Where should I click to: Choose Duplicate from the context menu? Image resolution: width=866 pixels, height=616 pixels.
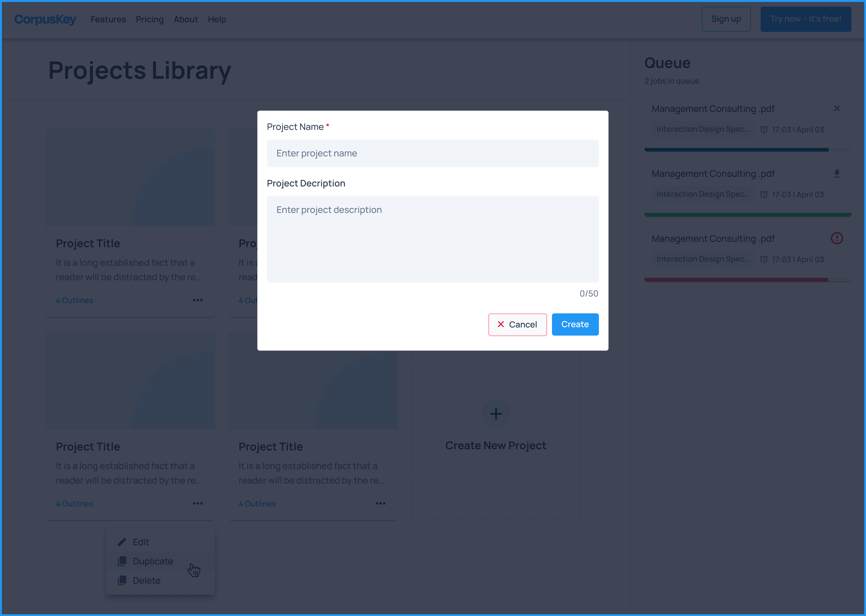pyautogui.click(x=160, y=561)
